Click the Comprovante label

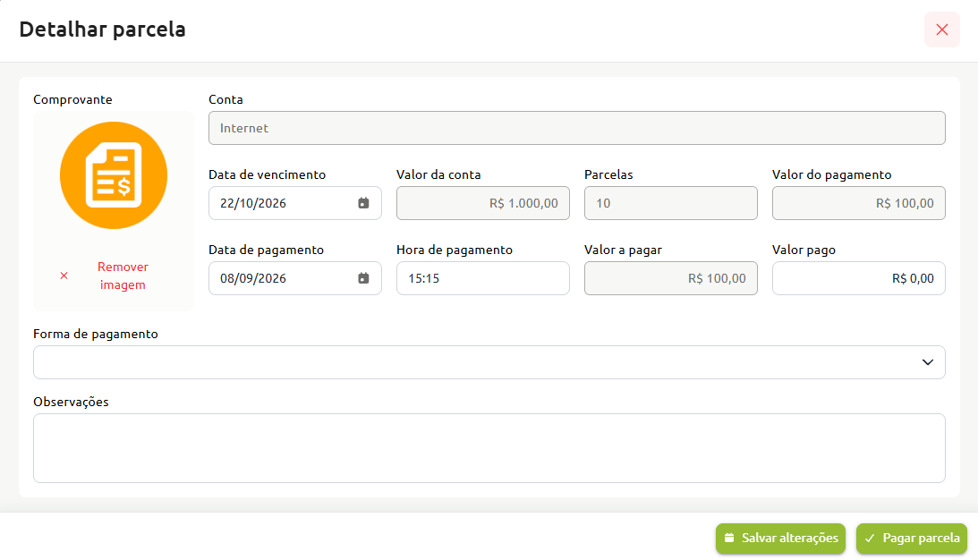72,99
